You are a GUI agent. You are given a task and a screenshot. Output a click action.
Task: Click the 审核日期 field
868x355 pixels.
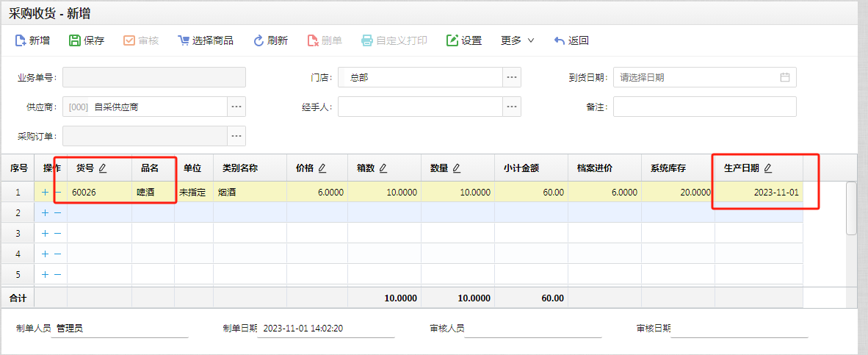[739, 329]
